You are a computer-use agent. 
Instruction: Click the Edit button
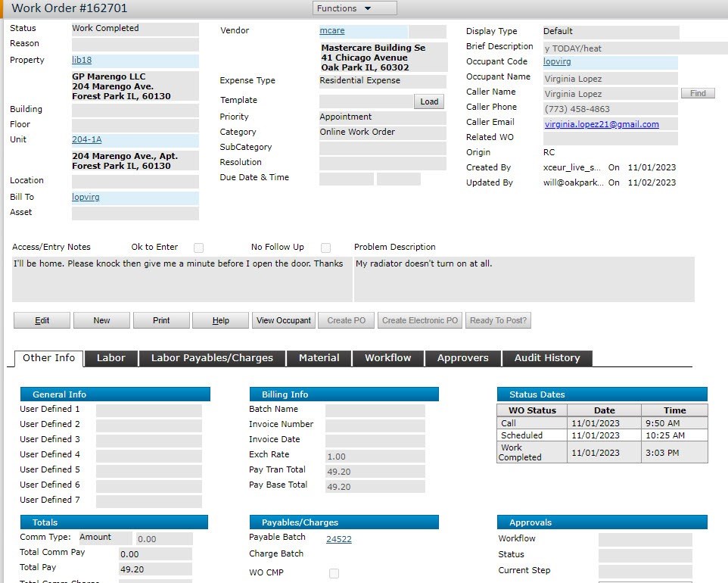(x=42, y=320)
